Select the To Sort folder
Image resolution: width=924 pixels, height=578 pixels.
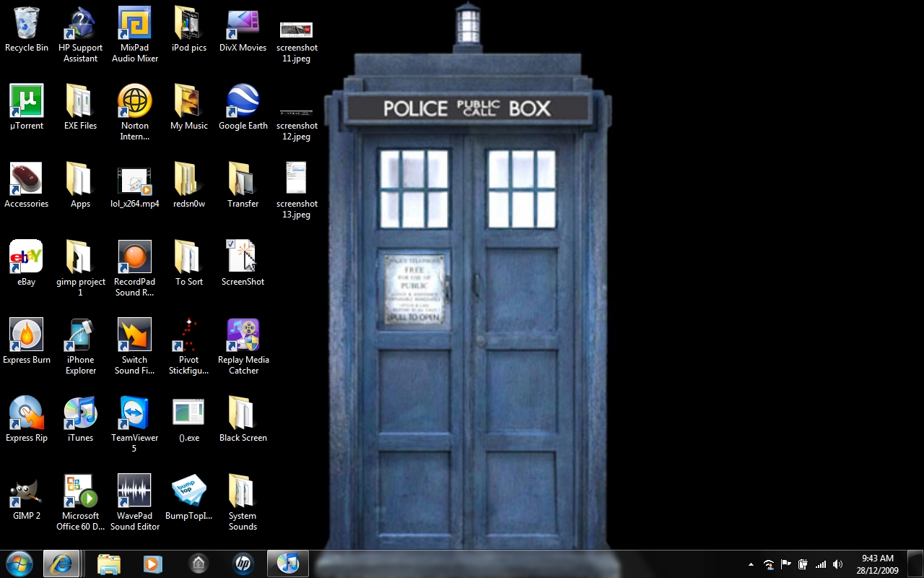188,257
